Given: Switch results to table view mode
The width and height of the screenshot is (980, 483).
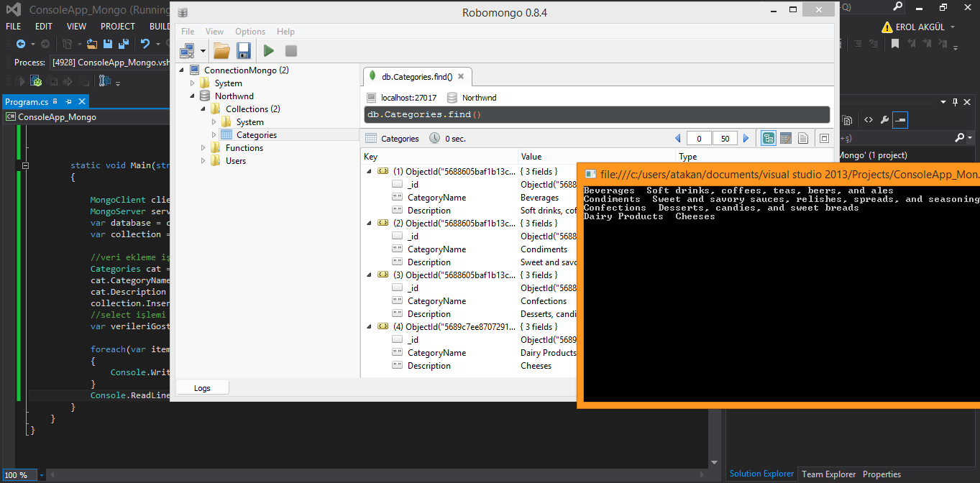Looking at the screenshot, I should click(786, 139).
